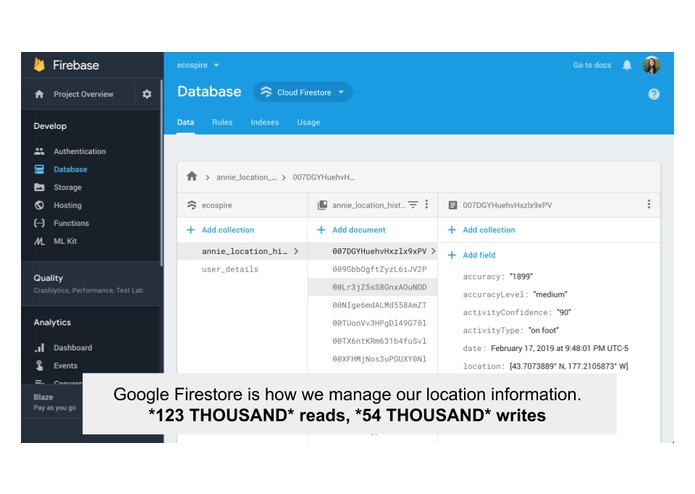
Task: Click the sidebar vertical scrollbar
Action: (161, 173)
